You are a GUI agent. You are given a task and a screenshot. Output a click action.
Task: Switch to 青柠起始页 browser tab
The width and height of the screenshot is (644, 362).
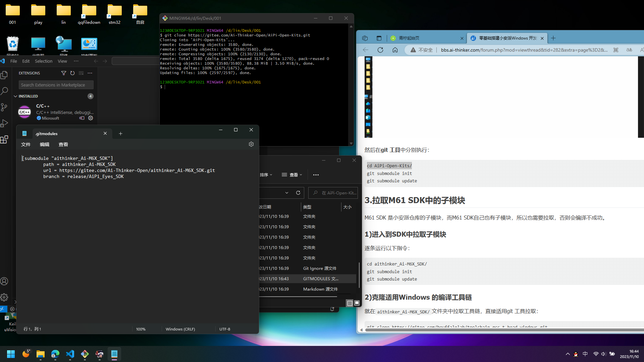pos(426,38)
